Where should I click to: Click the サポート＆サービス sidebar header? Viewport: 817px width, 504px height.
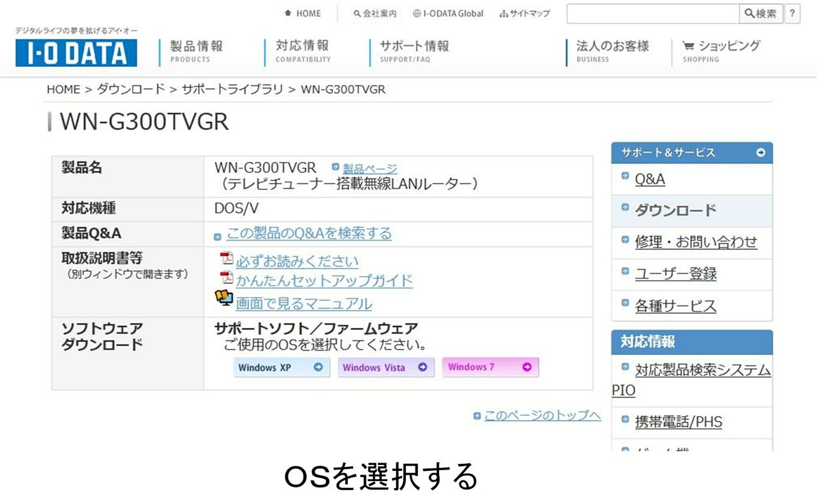(692, 153)
